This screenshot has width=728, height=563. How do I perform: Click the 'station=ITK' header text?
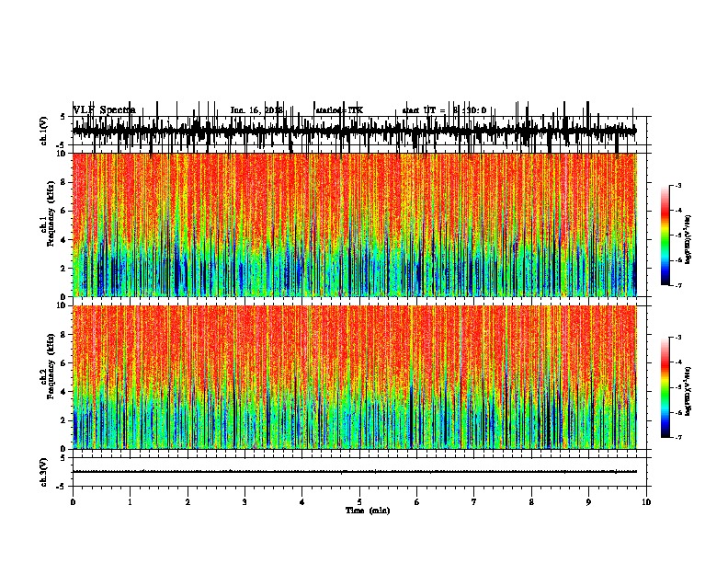(339, 110)
